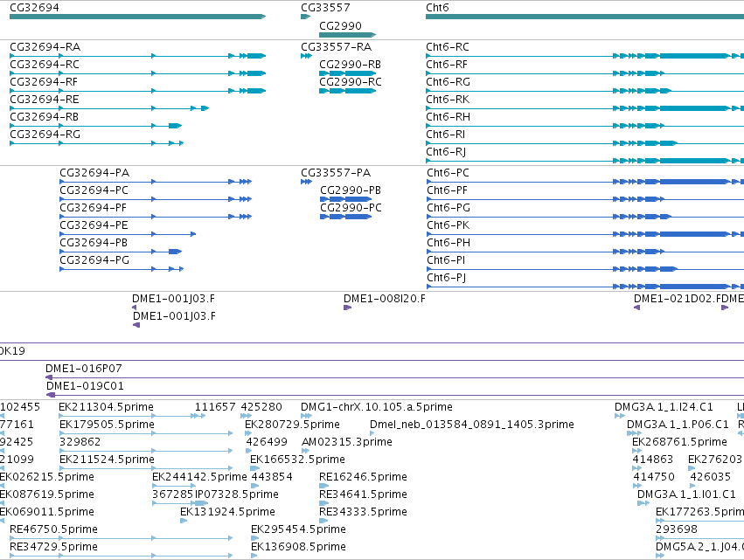Select protein CG32694-PF
The image size is (744, 560).
pos(156,217)
